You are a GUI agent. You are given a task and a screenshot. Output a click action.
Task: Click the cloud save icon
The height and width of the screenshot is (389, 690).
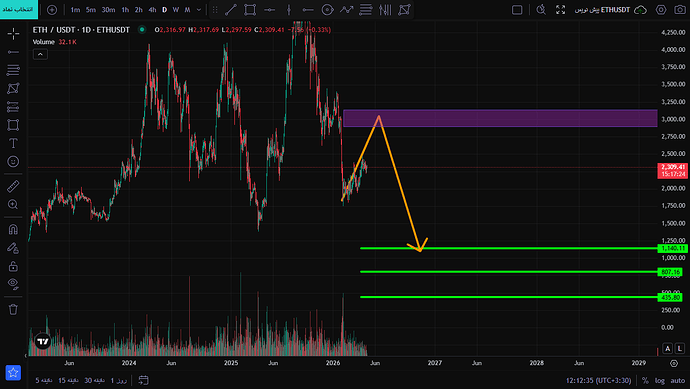click(x=640, y=10)
